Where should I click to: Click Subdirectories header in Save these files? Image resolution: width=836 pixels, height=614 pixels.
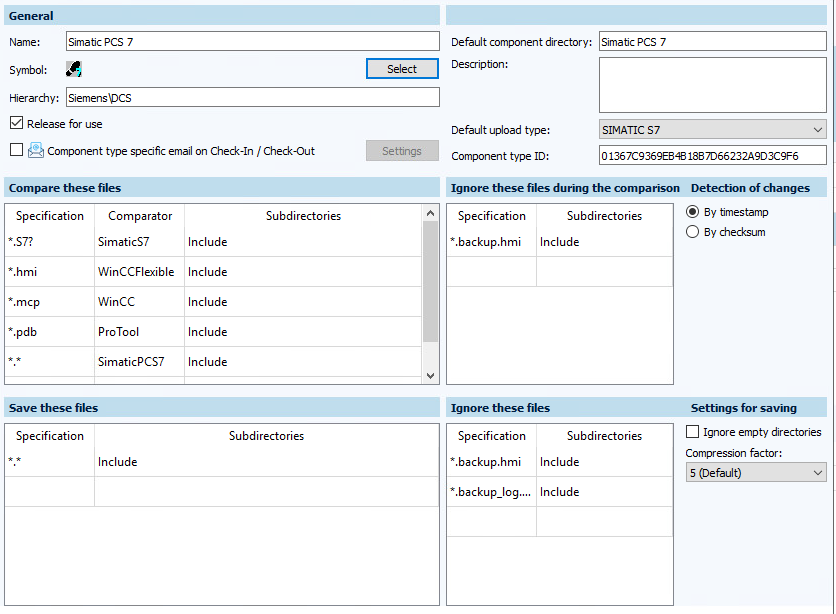(267, 436)
